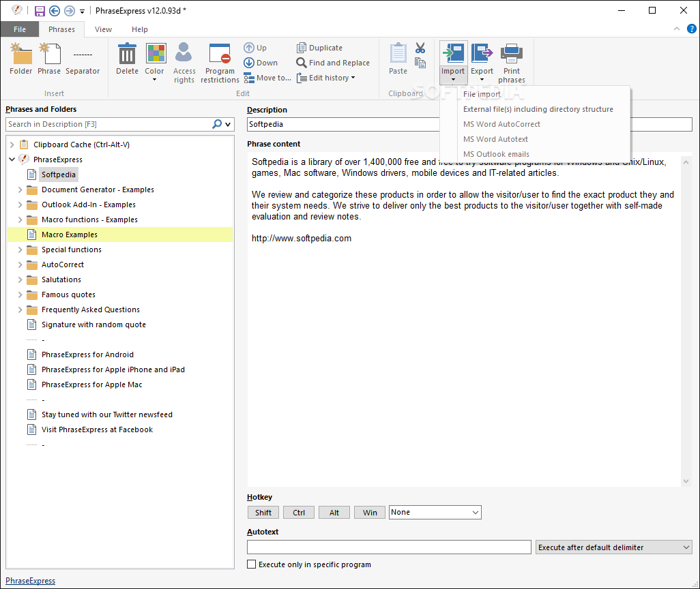Viewport: 700px width, 589px height.
Task: Go back with the left arrow icon
Action: pyautogui.click(x=55, y=11)
